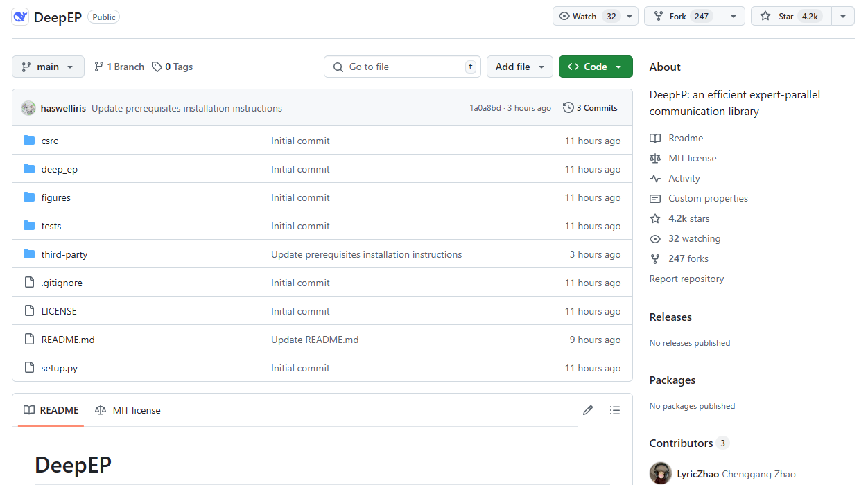Click LyricZhao contributor avatar
The width and height of the screenshot is (868, 485).
(x=661, y=474)
